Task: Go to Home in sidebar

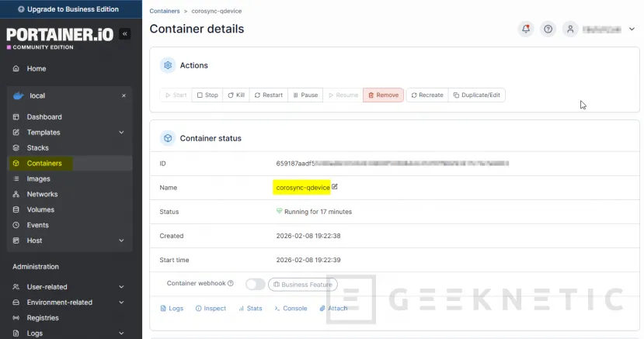Action: point(37,68)
